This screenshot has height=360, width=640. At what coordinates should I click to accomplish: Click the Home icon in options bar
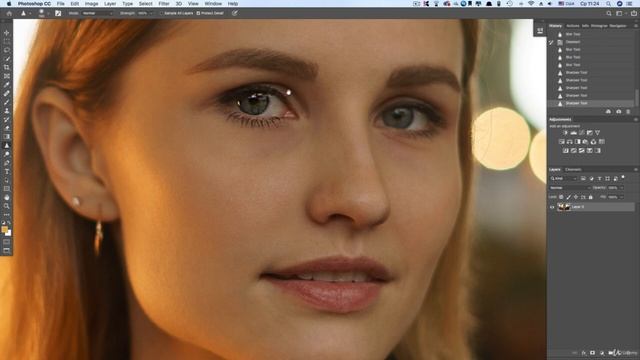pyautogui.click(x=9, y=13)
